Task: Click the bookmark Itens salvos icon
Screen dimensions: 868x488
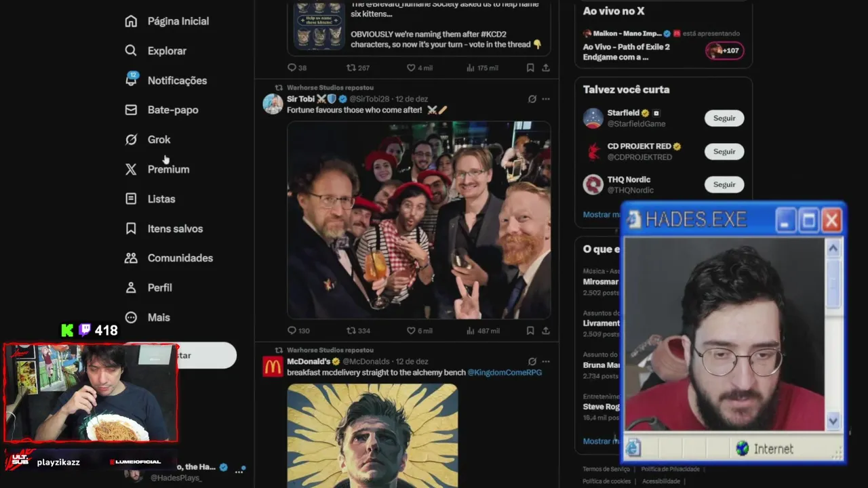Action: 131,228
